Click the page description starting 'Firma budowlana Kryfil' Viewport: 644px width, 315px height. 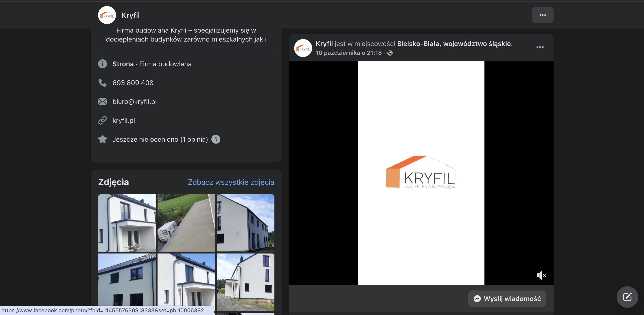click(x=186, y=35)
